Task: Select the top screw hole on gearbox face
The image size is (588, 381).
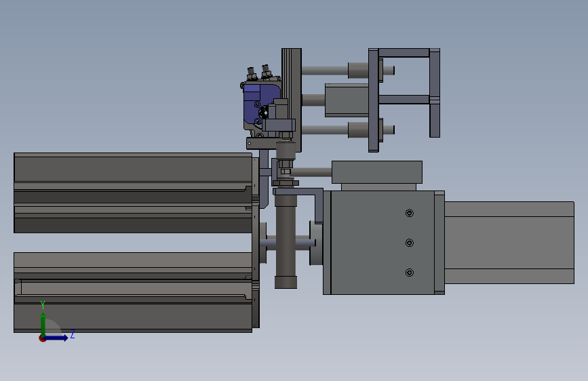Action: click(x=410, y=214)
